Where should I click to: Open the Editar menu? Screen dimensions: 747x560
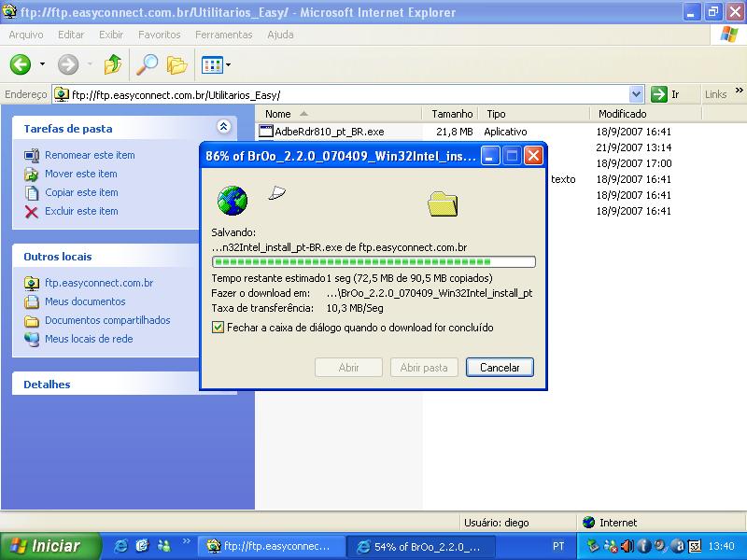71,35
